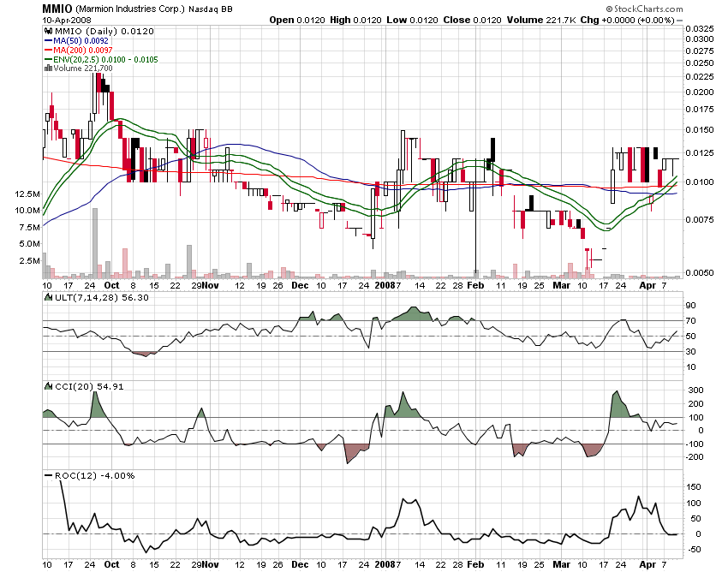Click the blue MA(50) line swatch
Viewport: 728px width, 572px height.
48,41
